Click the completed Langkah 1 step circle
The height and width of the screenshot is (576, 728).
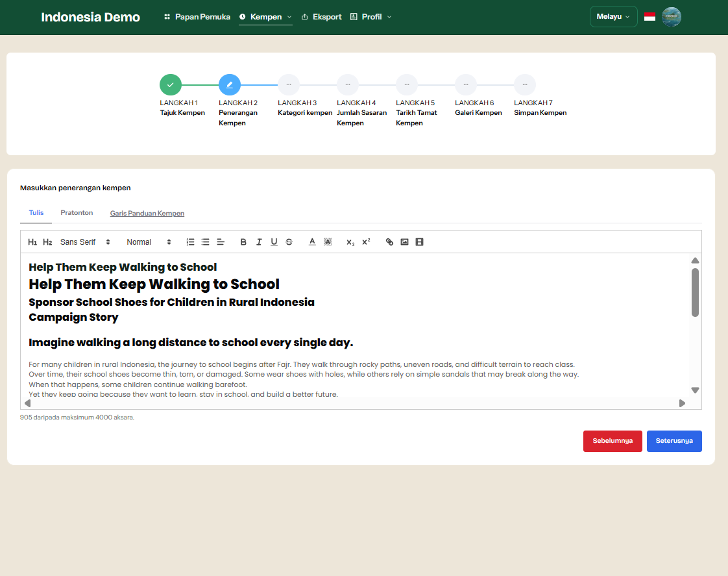(171, 85)
